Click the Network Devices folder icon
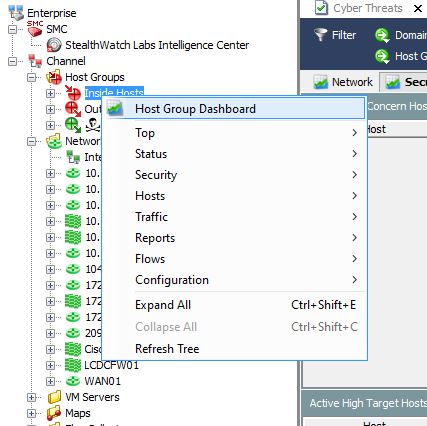Screen dimensions: 427x426 (54, 141)
